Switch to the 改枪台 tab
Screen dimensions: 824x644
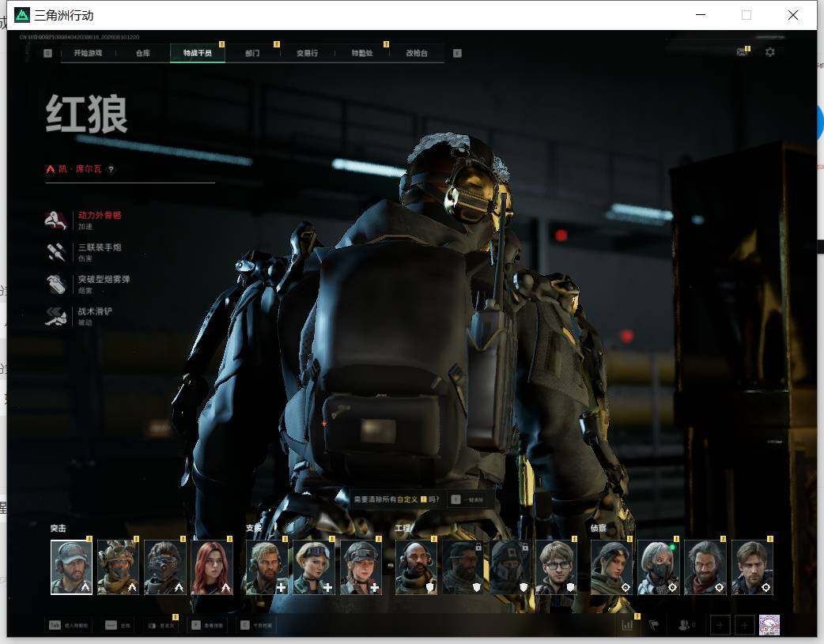417,53
